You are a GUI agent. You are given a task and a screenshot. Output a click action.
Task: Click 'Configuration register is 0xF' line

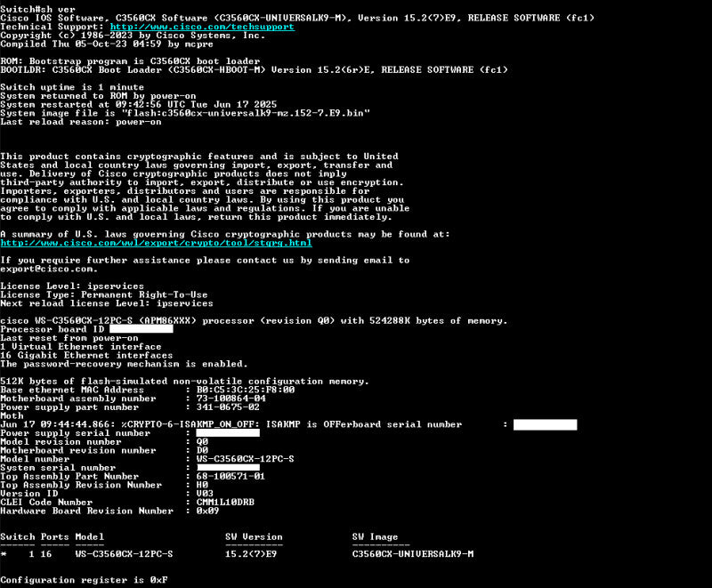click(x=84, y=580)
